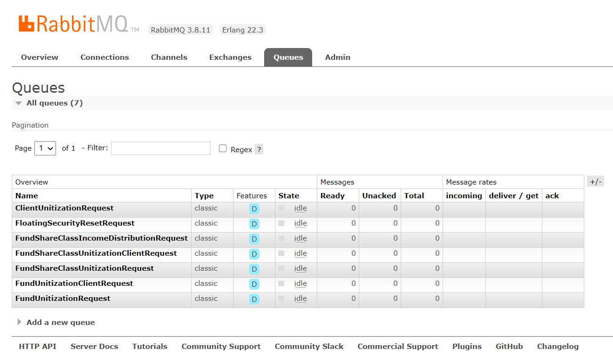The width and height of the screenshot is (613, 364).
Task: Open the GitHub footer link
Action: pyautogui.click(x=509, y=347)
